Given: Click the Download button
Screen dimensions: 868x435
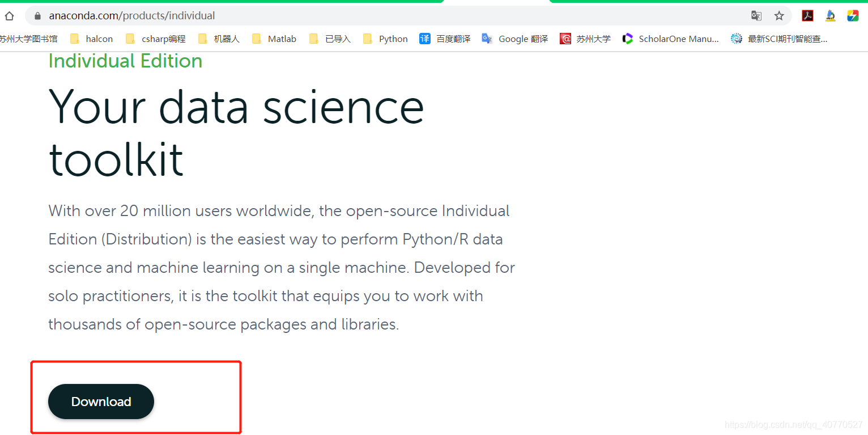Looking at the screenshot, I should (101, 402).
